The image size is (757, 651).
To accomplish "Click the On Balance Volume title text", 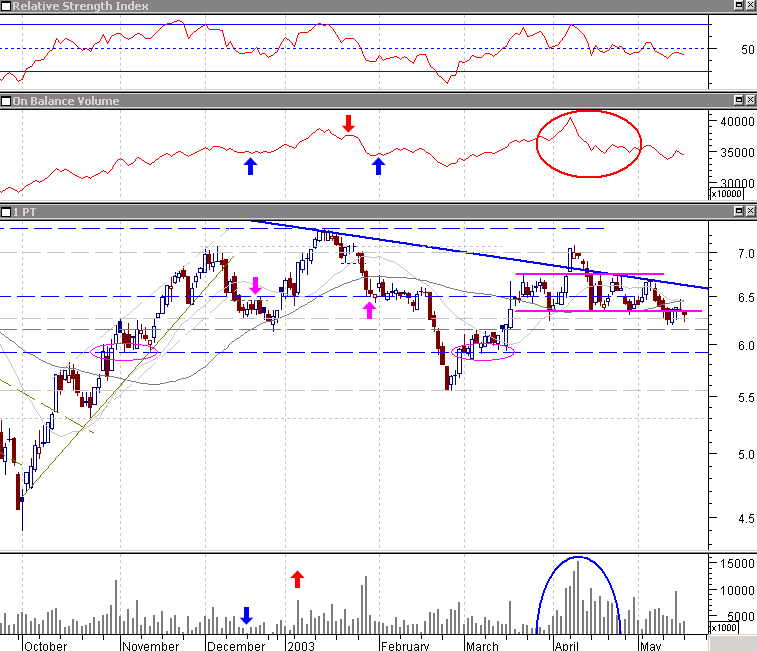I will (66, 101).
